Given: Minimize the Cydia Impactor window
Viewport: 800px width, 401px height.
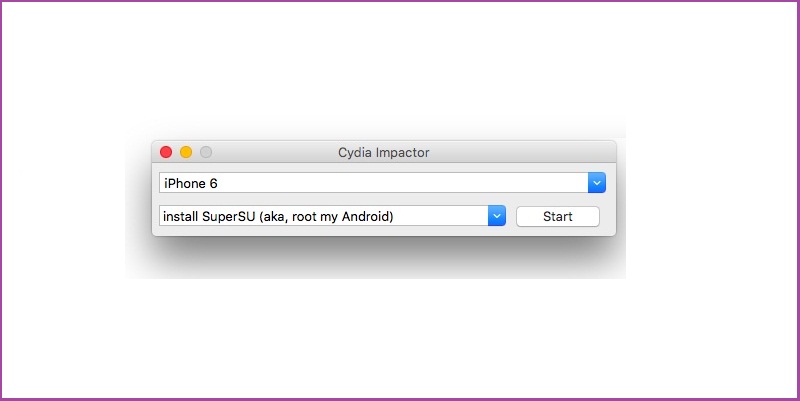Looking at the screenshot, I should coord(186,152).
